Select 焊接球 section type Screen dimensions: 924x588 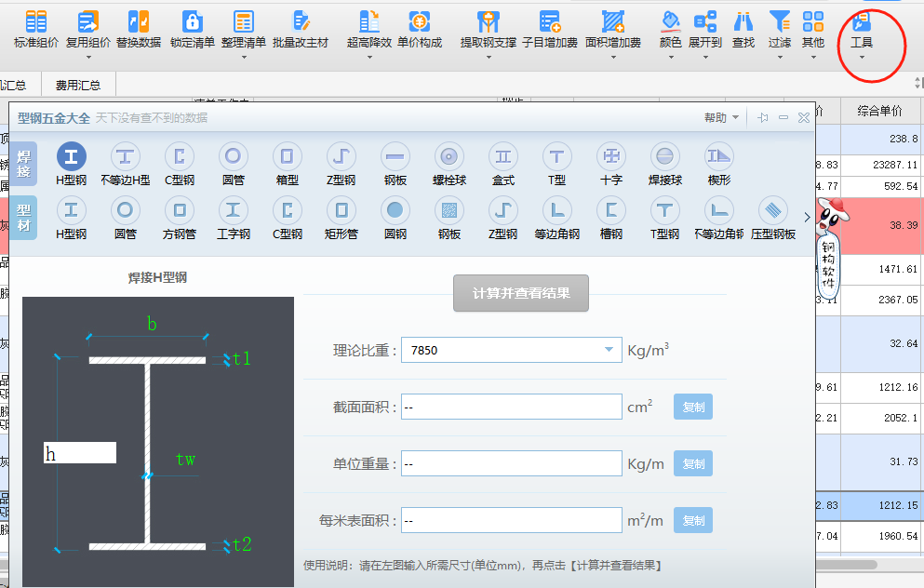coord(664,164)
